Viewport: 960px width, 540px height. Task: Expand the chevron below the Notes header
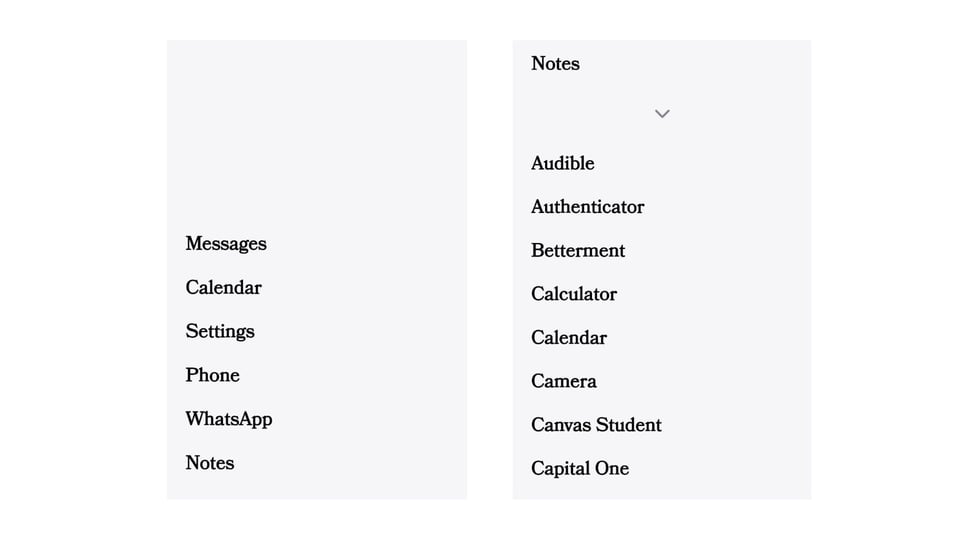coord(662,114)
